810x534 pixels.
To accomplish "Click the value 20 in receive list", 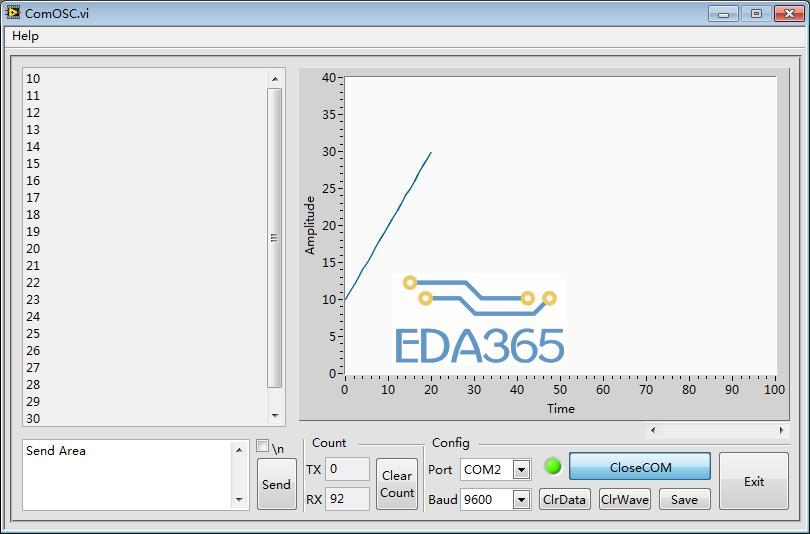I will tap(33, 248).
